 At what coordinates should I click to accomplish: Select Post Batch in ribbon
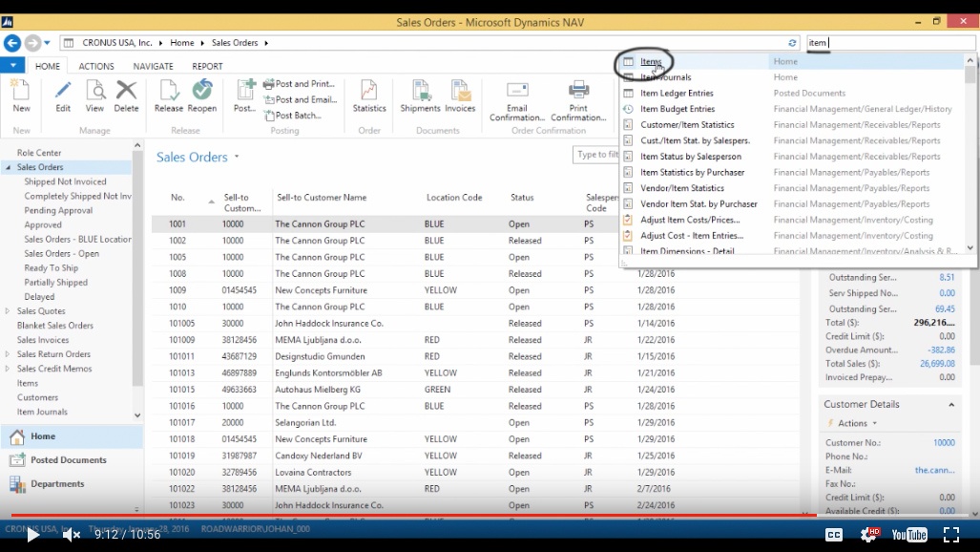pyautogui.click(x=293, y=116)
